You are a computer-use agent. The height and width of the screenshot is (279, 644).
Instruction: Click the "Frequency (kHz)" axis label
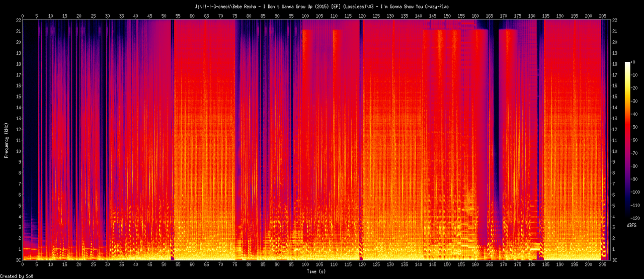7,140
